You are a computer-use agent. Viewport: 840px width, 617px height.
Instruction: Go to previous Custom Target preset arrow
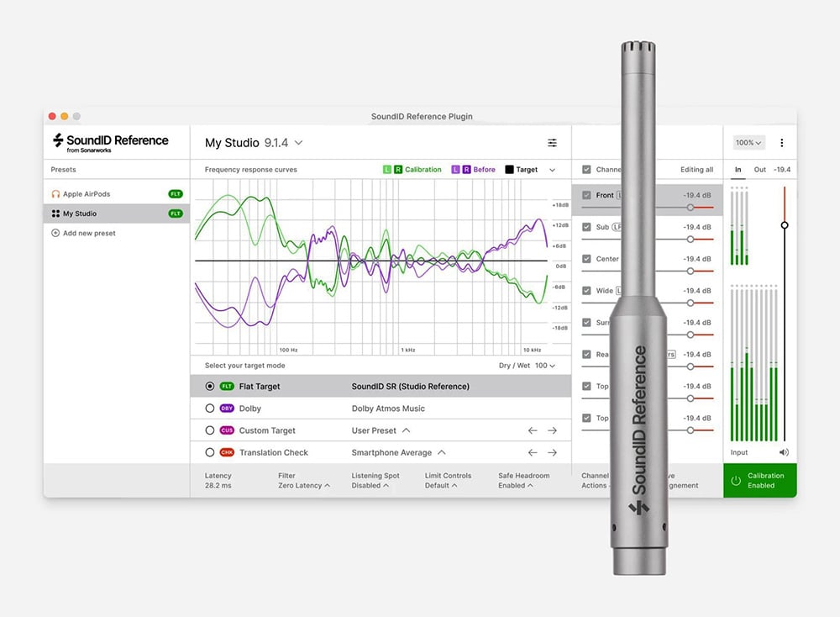point(533,430)
